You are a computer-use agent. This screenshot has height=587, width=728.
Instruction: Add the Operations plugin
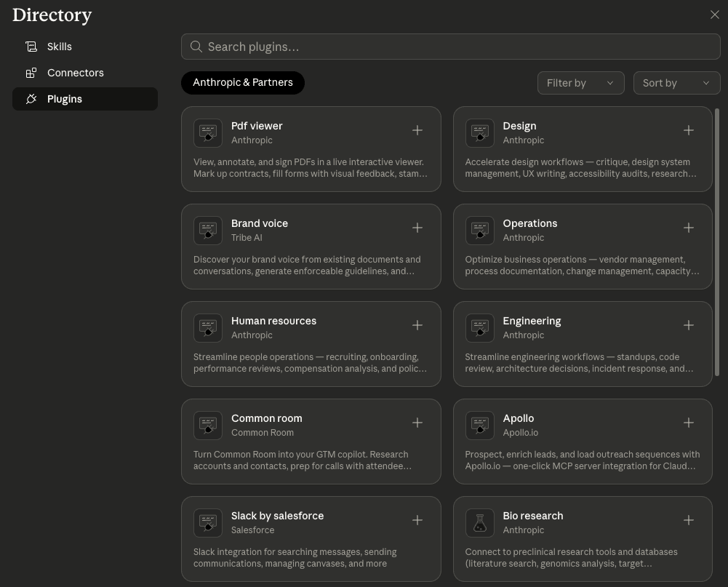pyautogui.click(x=689, y=228)
